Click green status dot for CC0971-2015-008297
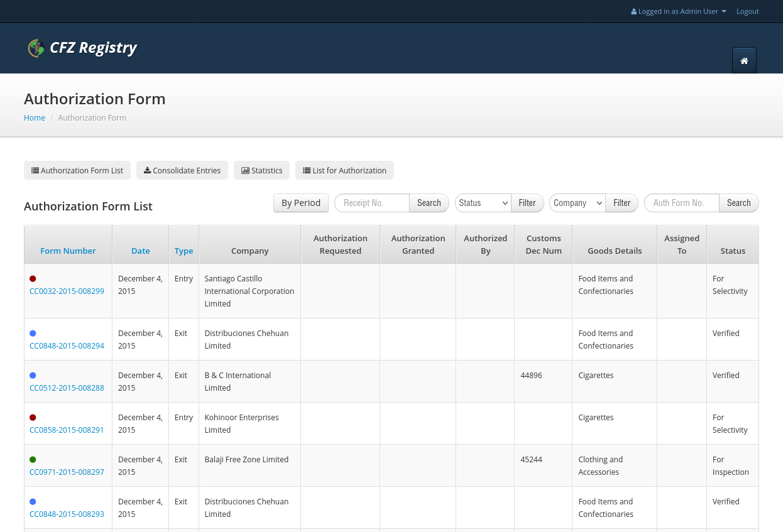This screenshot has height=532, width=783. tap(33, 460)
